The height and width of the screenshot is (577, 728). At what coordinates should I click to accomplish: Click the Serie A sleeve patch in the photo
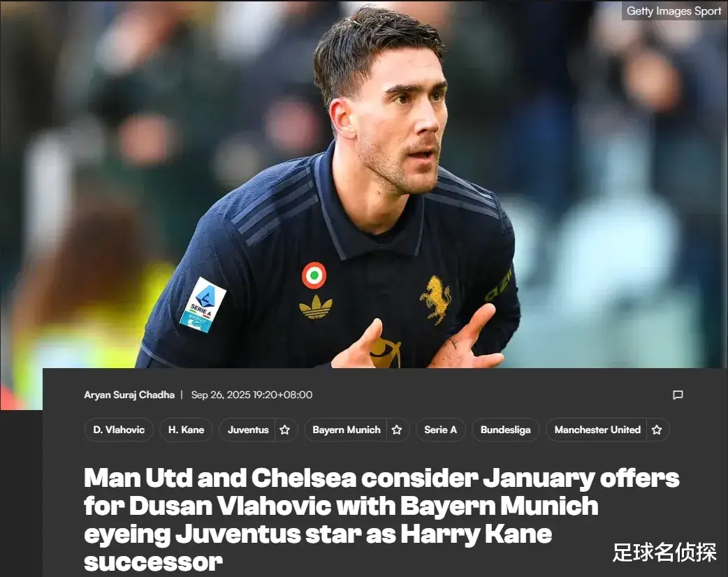(x=203, y=305)
